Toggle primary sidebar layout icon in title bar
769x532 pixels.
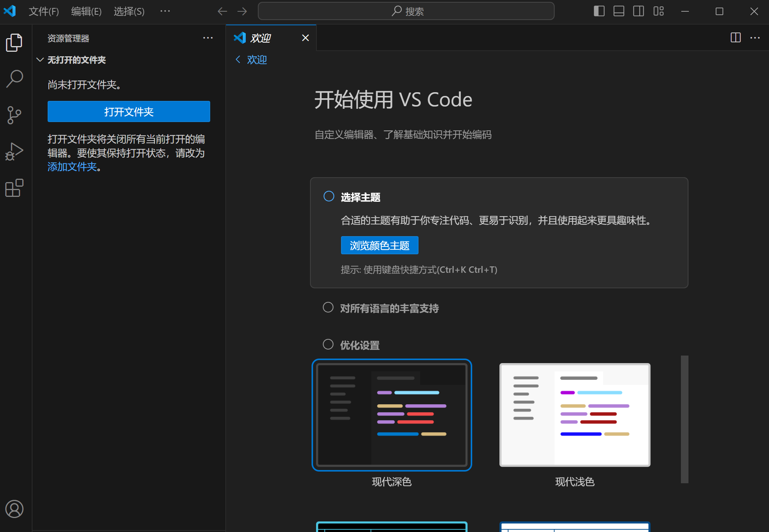[x=599, y=11]
